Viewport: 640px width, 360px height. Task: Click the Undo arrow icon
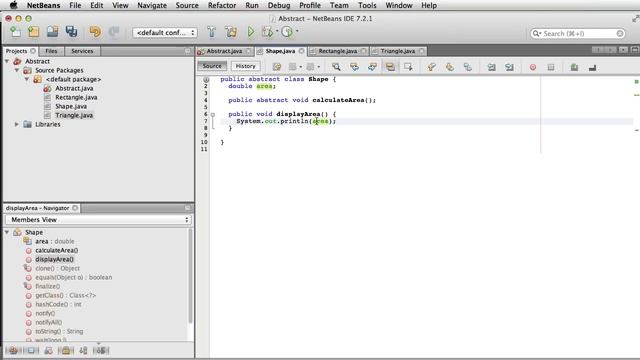95,32
